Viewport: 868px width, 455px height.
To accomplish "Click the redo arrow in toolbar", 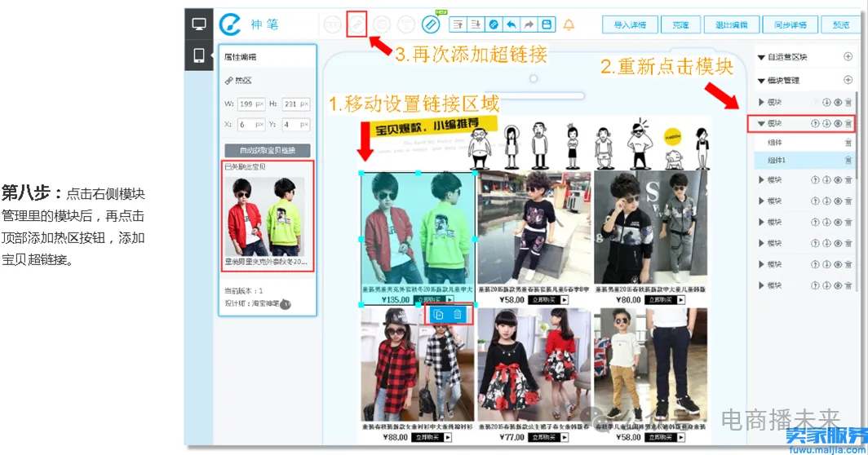I will point(529,24).
